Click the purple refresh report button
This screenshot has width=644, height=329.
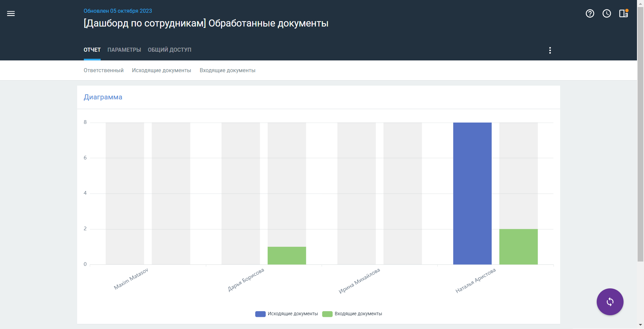pos(610,302)
